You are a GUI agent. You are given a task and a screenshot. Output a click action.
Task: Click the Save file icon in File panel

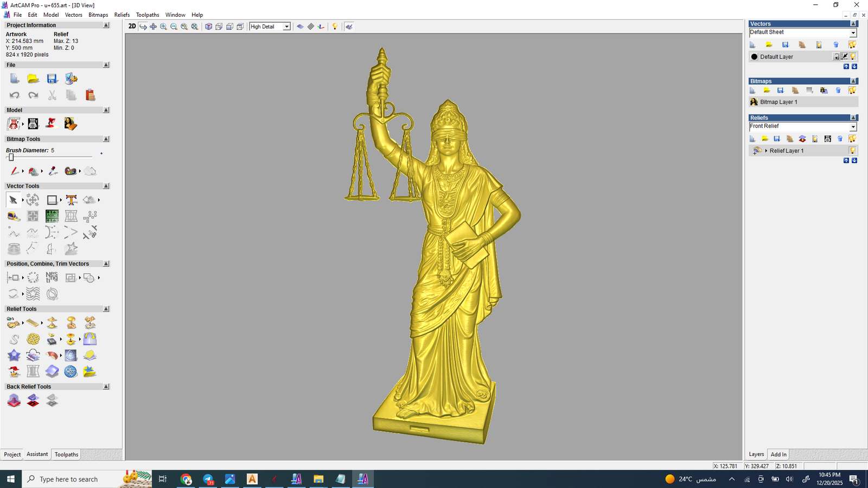[x=52, y=79]
